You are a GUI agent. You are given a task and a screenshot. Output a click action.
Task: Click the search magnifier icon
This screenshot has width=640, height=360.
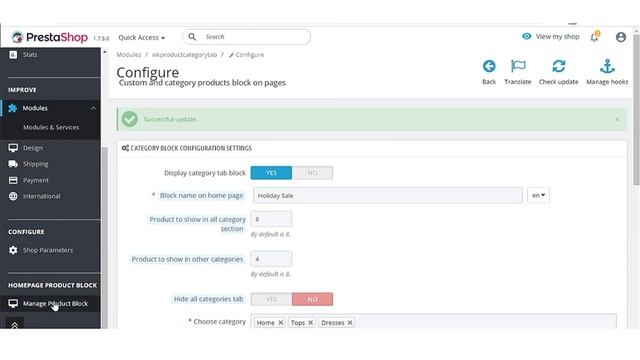pos(192,37)
